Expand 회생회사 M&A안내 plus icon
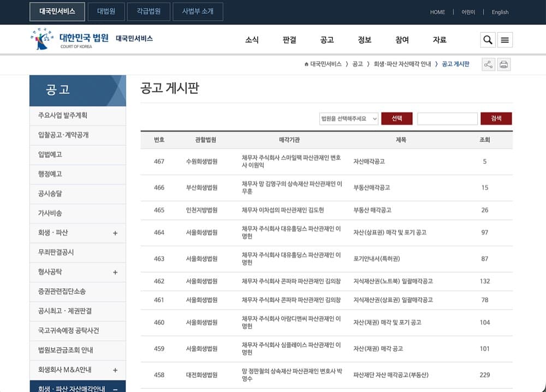This screenshot has width=546, height=392. coord(115,370)
